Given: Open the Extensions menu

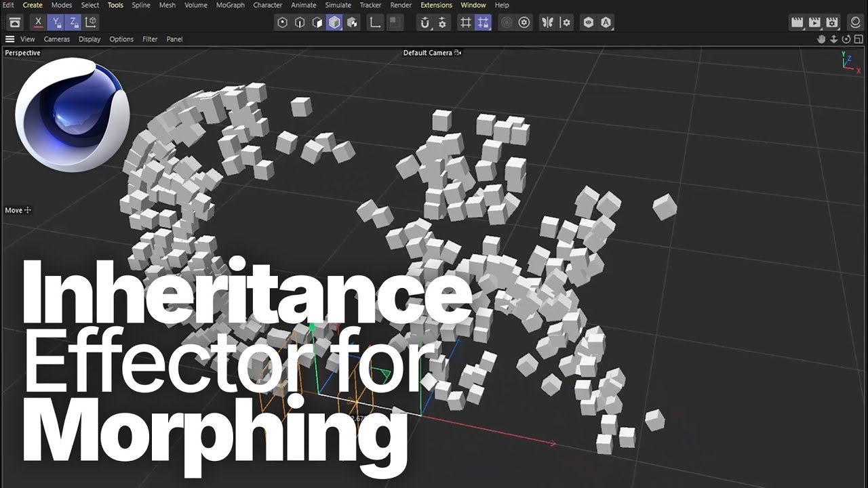Looking at the screenshot, I should (436, 5).
